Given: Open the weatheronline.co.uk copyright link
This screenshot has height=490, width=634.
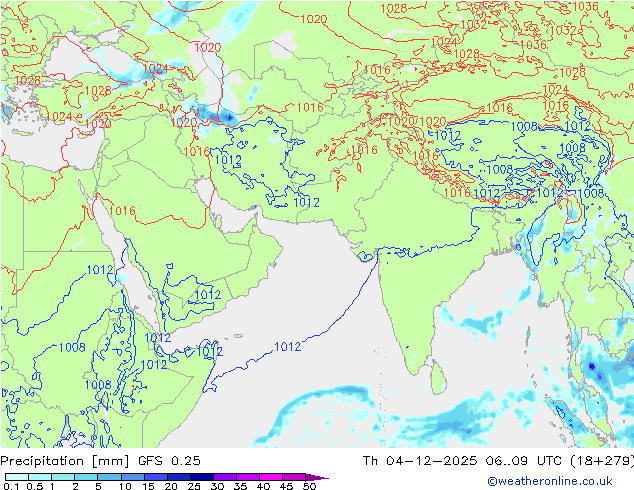Looking at the screenshot, I should click(x=549, y=481).
